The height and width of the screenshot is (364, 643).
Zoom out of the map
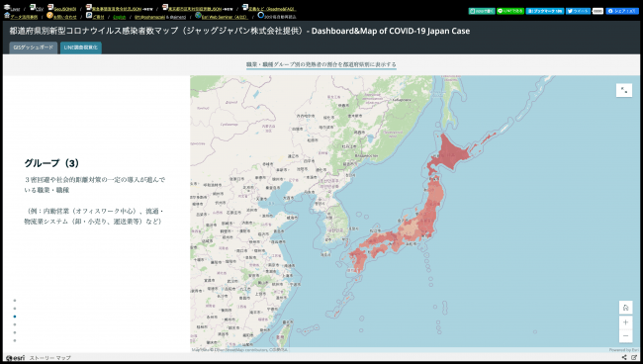point(625,336)
